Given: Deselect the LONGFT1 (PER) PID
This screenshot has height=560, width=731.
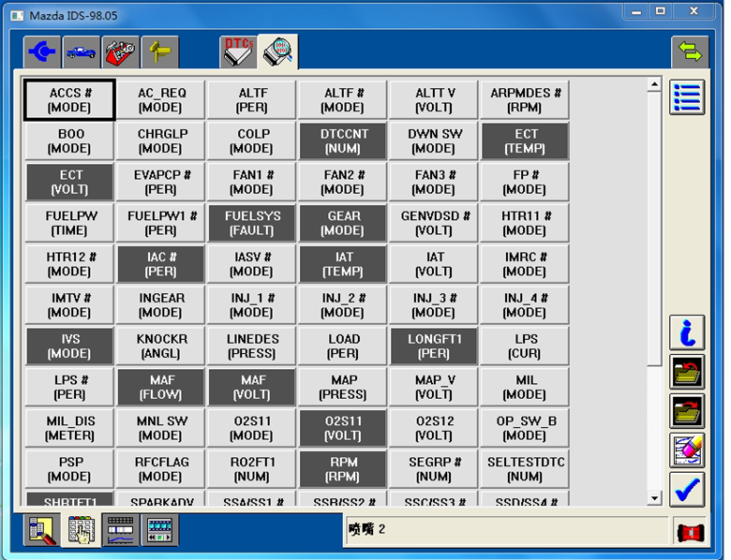Looking at the screenshot, I should pyautogui.click(x=434, y=346).
